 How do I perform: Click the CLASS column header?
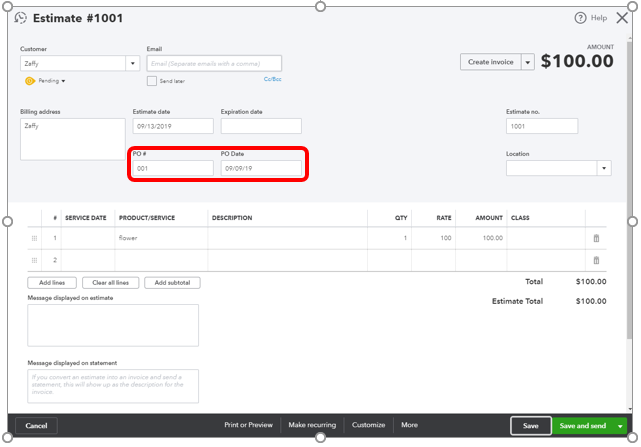coord(520,218)
